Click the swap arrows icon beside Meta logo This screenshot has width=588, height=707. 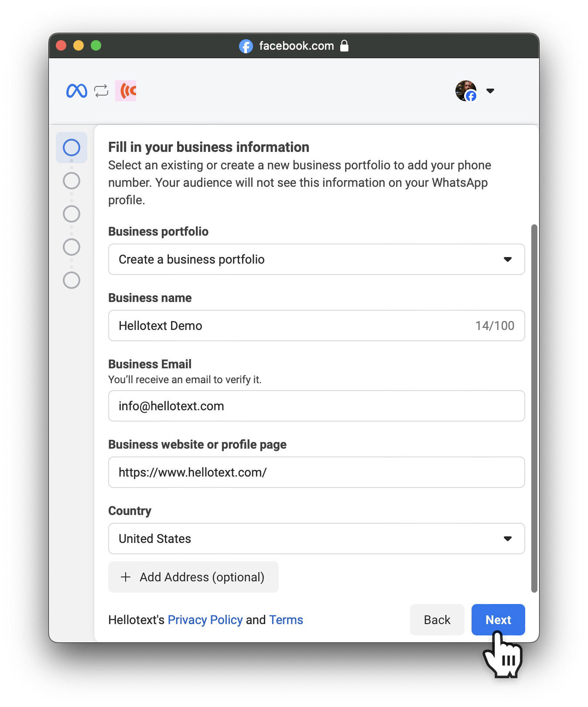point(101,91)
